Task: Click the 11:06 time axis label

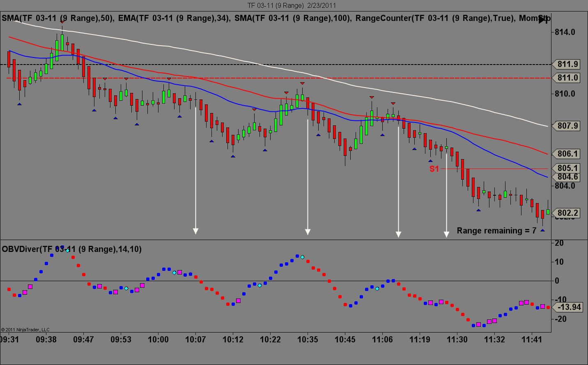Action: click(x=382, y=340)
